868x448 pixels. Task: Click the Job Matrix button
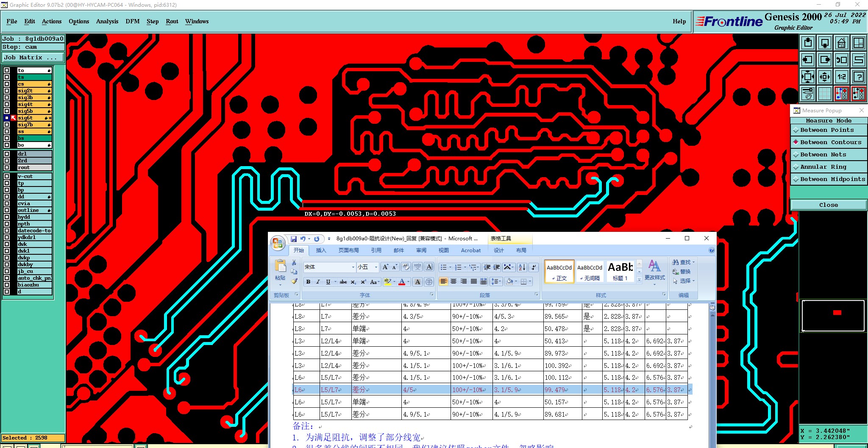pyautogui.click(x=33, y=58)
